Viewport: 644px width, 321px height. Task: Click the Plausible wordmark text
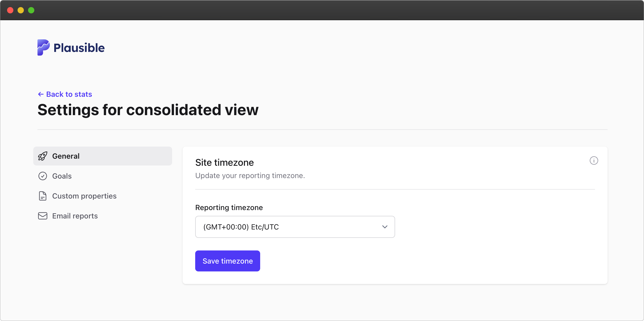(79, 47)
